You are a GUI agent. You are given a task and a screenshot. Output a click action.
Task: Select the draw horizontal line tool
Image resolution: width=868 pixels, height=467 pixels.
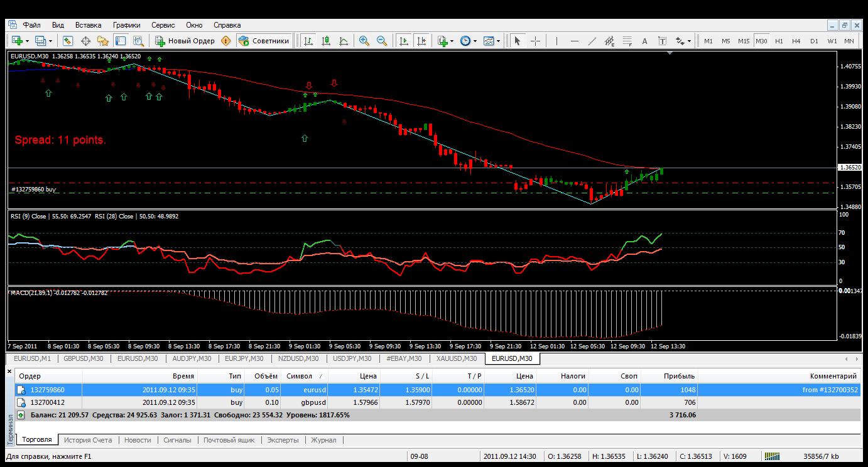click(574, 41)
